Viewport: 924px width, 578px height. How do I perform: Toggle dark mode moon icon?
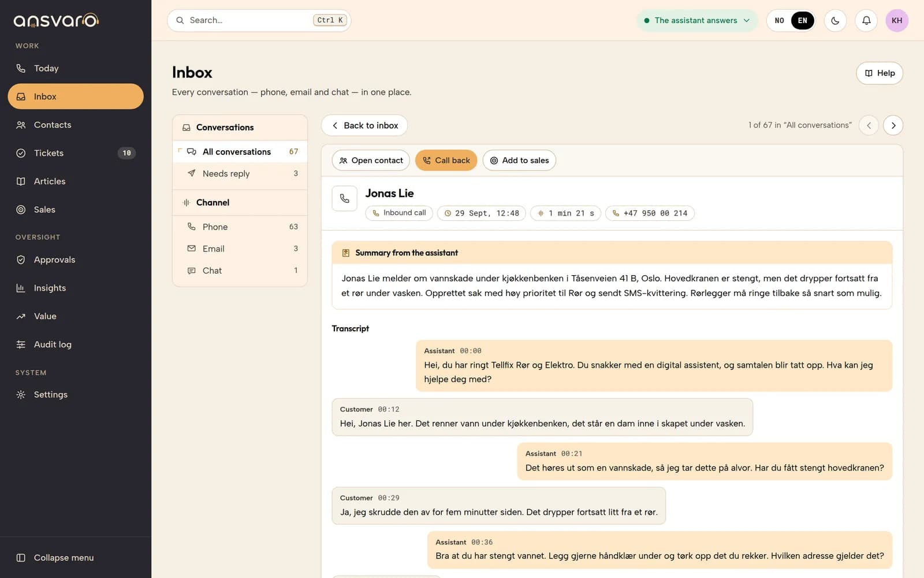[835, 20]
